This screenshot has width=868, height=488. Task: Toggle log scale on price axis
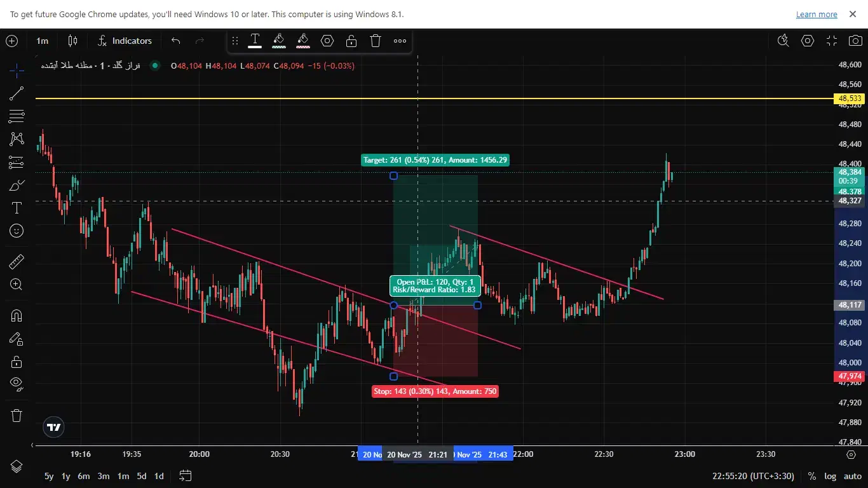(831, 476)
